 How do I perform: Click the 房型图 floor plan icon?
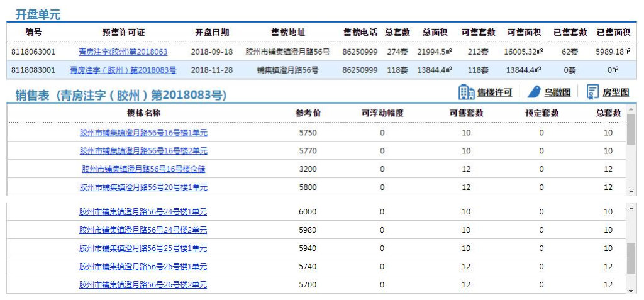click(x=592, y=92)
